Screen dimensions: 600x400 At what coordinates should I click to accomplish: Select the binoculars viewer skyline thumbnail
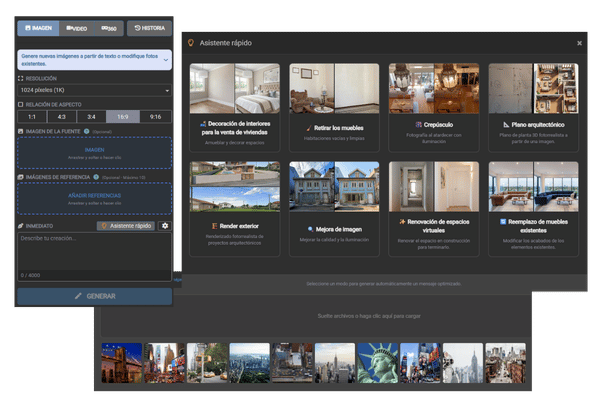point(463,363)
